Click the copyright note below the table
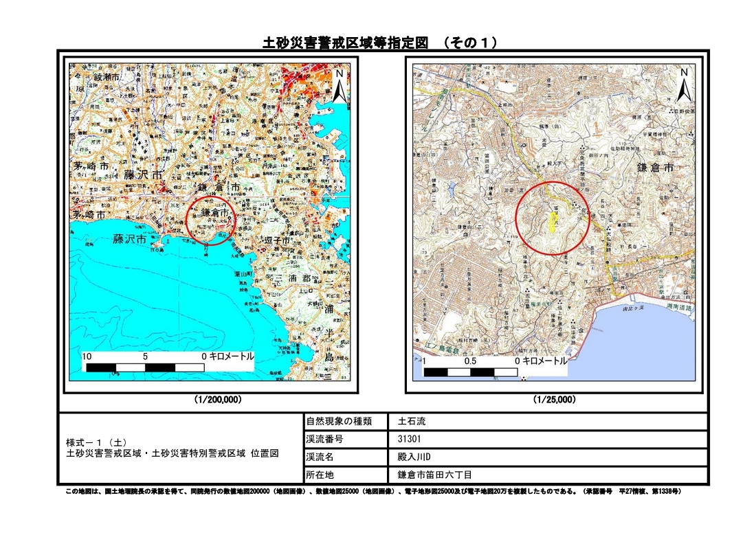This screenshot has width=756, height=533. click(x=373, y=492)
